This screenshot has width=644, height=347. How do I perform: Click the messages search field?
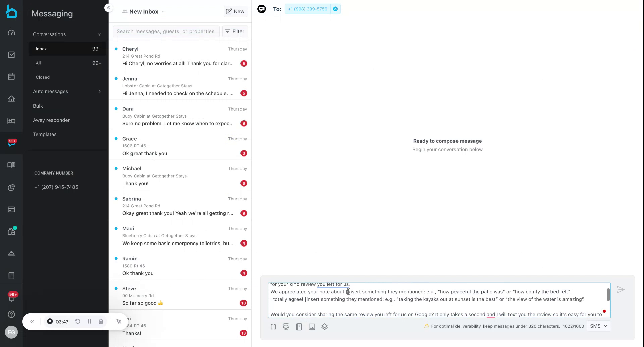pyautogui.click(x=166, y=31)
